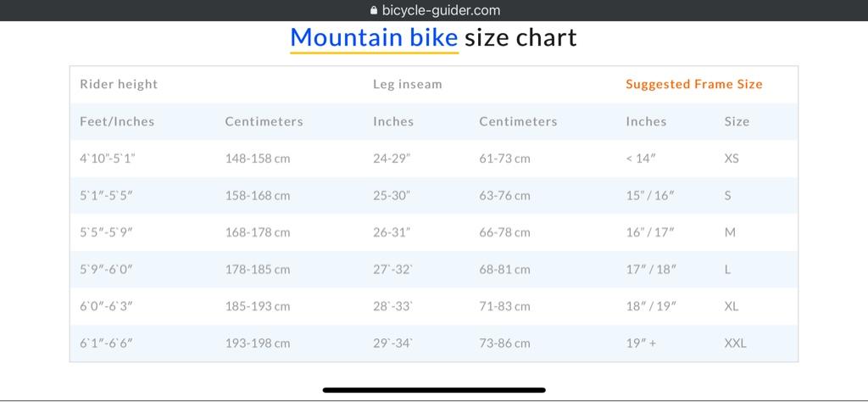Image resolution: width=868 pixels, height=402 pixels.
Task: Select the 168-178 cm height cell
Action: (258, 232)
